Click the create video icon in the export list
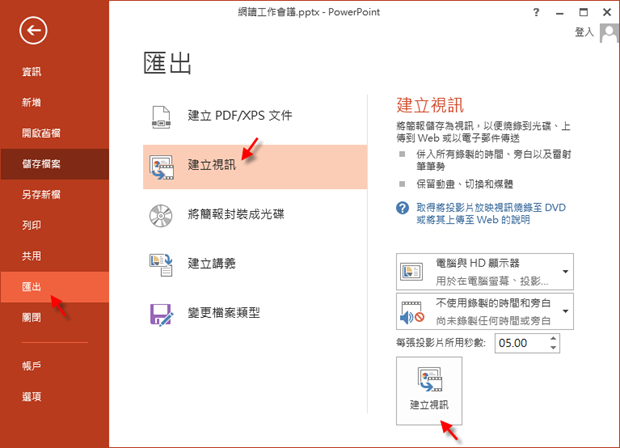The width and height of the screenshot is (620, 448). click(x=161, y=167)
